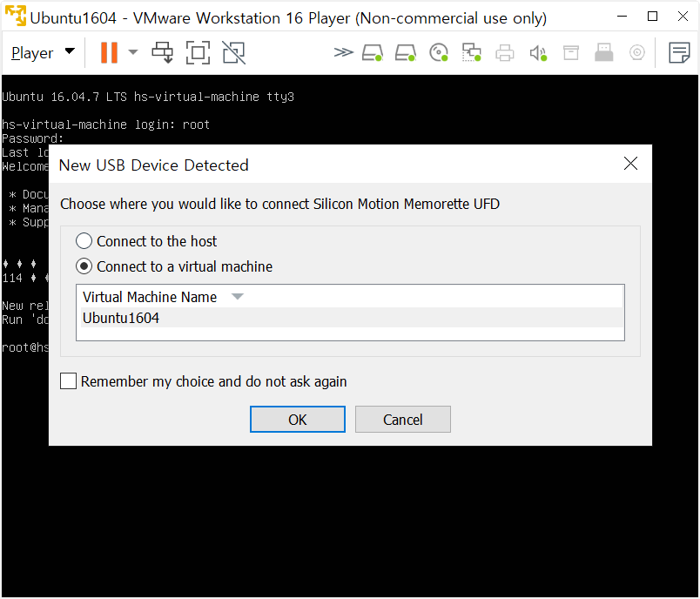The image size is (700, 599).
Task: Sort by Virtual Machine Name column arrow
Action: pyautogui.click(x=238, y=296)
